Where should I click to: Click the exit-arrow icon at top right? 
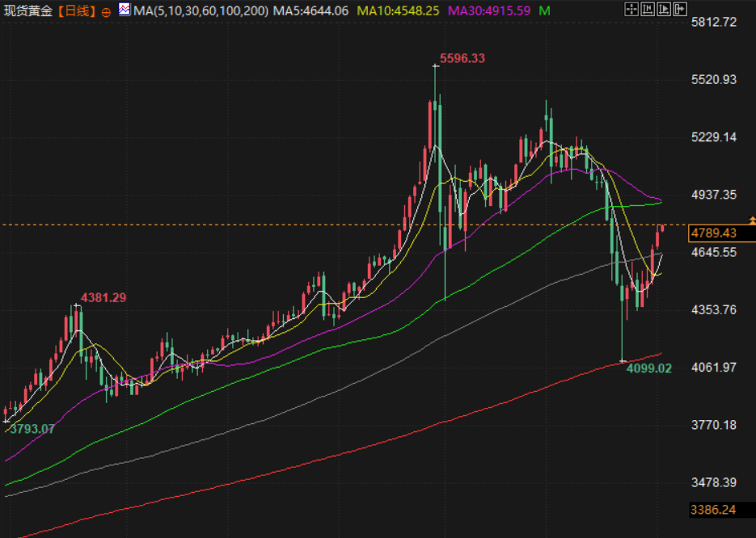[x=680, y=9]
